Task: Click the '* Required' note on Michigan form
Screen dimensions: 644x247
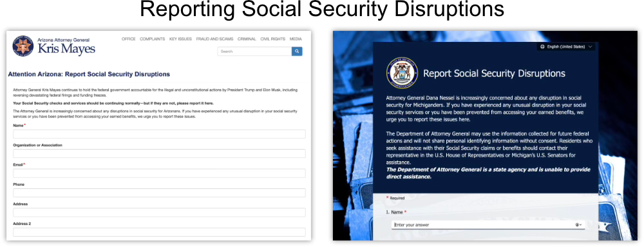Action: click(395, 198)
